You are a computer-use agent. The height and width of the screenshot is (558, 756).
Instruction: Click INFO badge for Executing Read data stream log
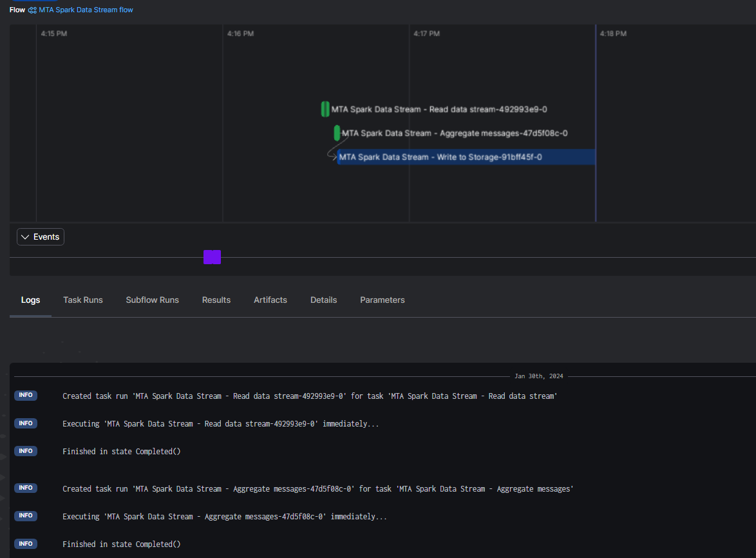tap(26, 423)
